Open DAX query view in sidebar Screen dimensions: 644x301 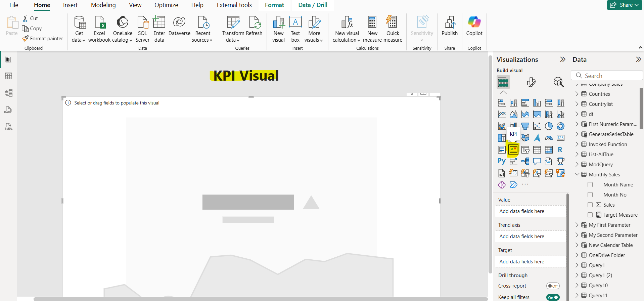tap(8, 110)
